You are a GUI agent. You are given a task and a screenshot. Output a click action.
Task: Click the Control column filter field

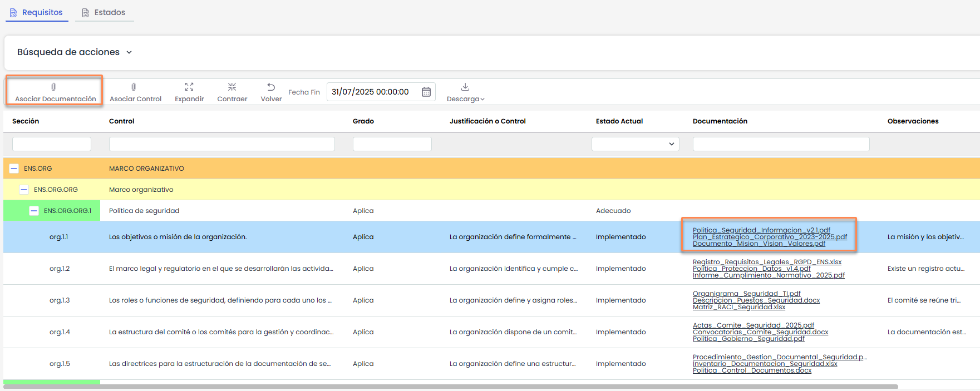[x=221, y=144]
